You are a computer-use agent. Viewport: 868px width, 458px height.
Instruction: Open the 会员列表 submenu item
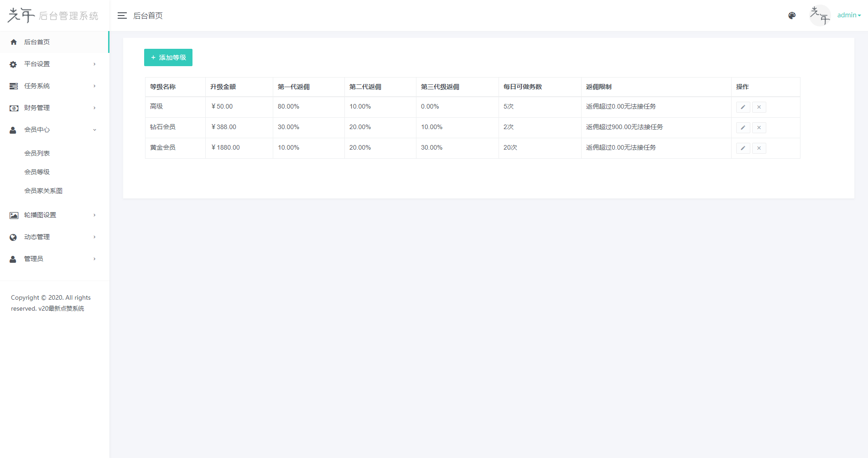point(37,153)
